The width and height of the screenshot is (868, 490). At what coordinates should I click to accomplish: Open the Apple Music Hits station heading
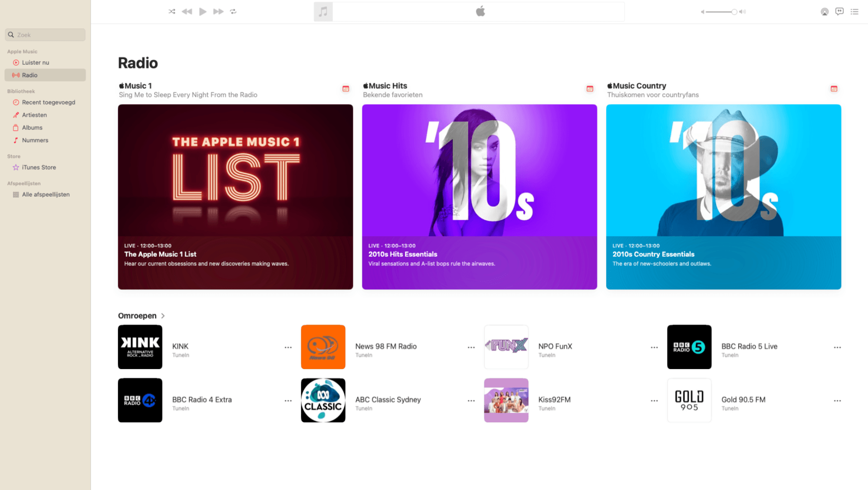[x=385, y=86]
